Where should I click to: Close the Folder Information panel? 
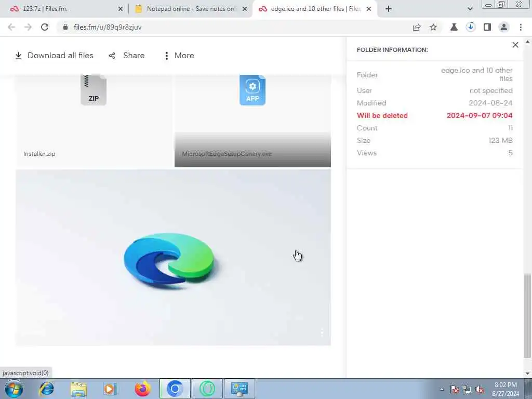coord(515,45)
